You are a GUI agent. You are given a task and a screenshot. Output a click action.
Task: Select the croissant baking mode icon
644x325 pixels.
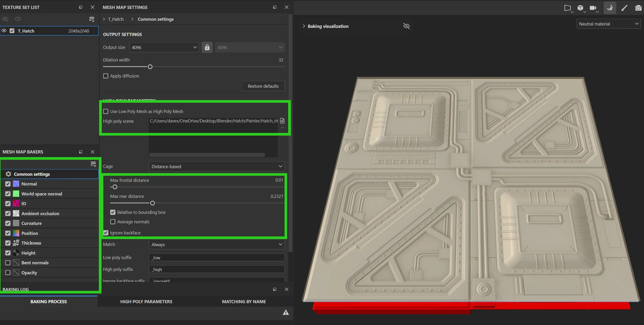tap(610, 8)
